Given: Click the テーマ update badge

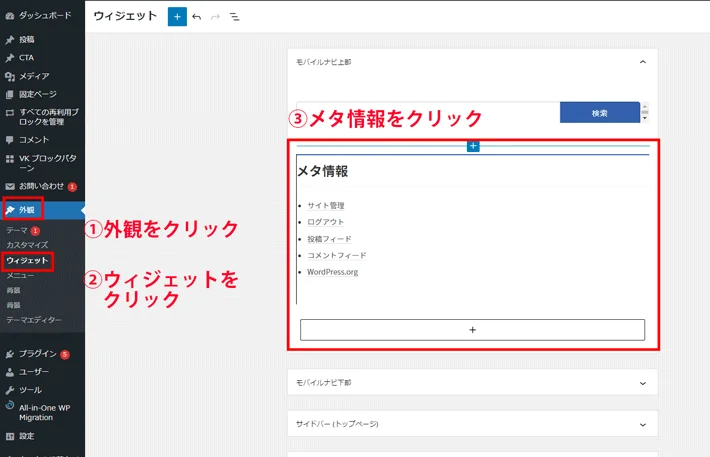Looking at the screenshot, I should pyautogui.click(x=35, y=231).
